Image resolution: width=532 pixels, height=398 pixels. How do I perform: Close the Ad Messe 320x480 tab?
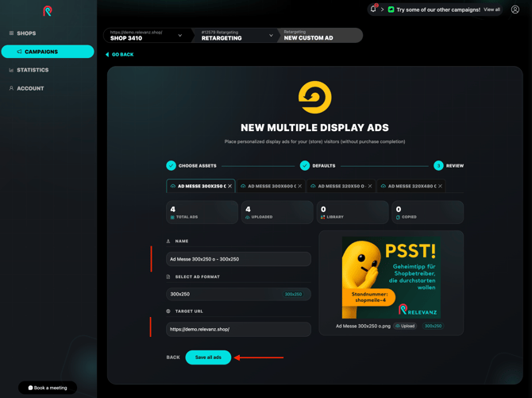[x=440, y=186]
